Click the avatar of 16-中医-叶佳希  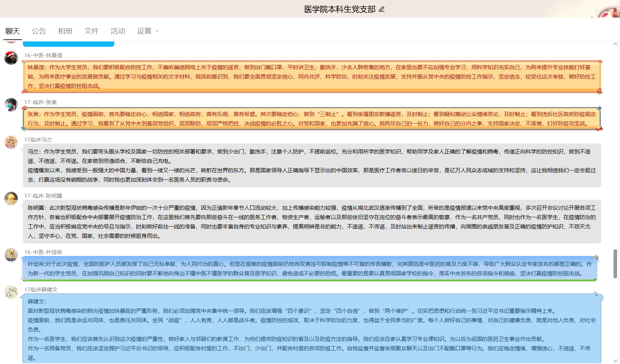(11, 255)
